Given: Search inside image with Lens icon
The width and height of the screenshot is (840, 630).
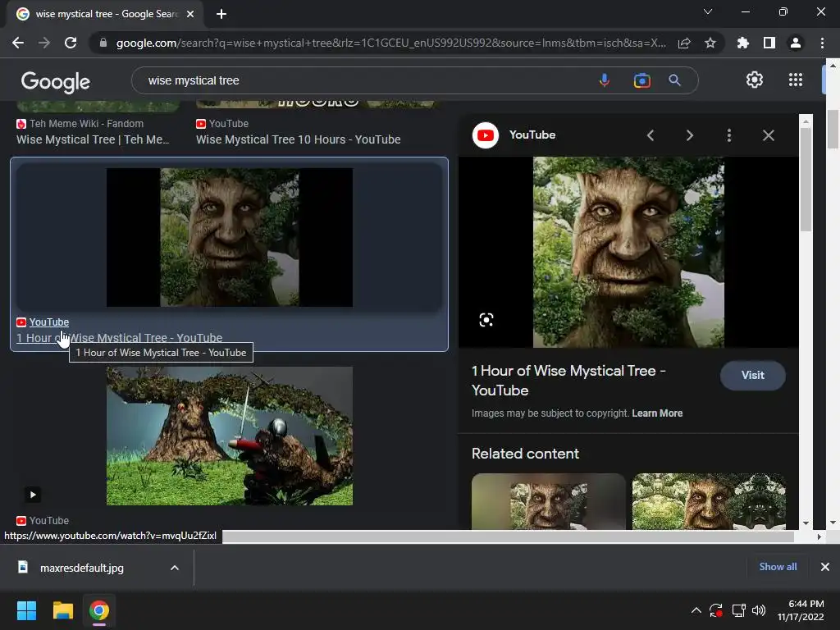Looking at the screenshot, I should (x=486, y=320).
